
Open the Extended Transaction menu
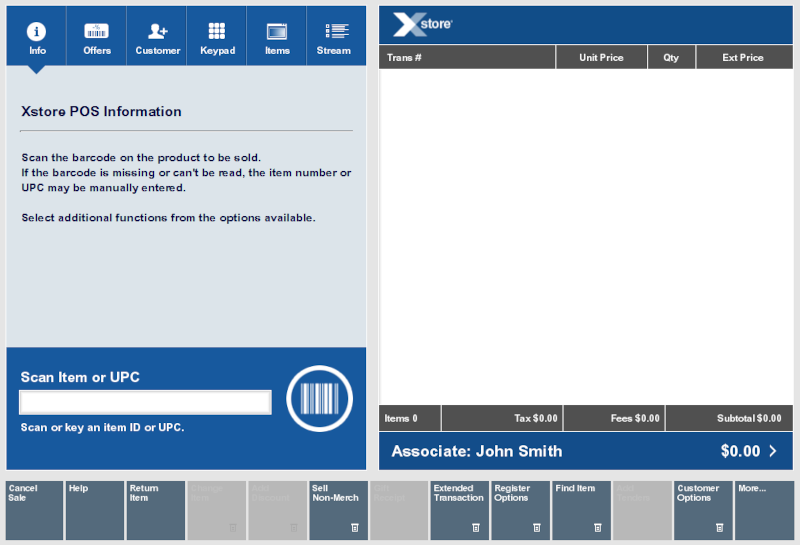(x=460, y=510)
